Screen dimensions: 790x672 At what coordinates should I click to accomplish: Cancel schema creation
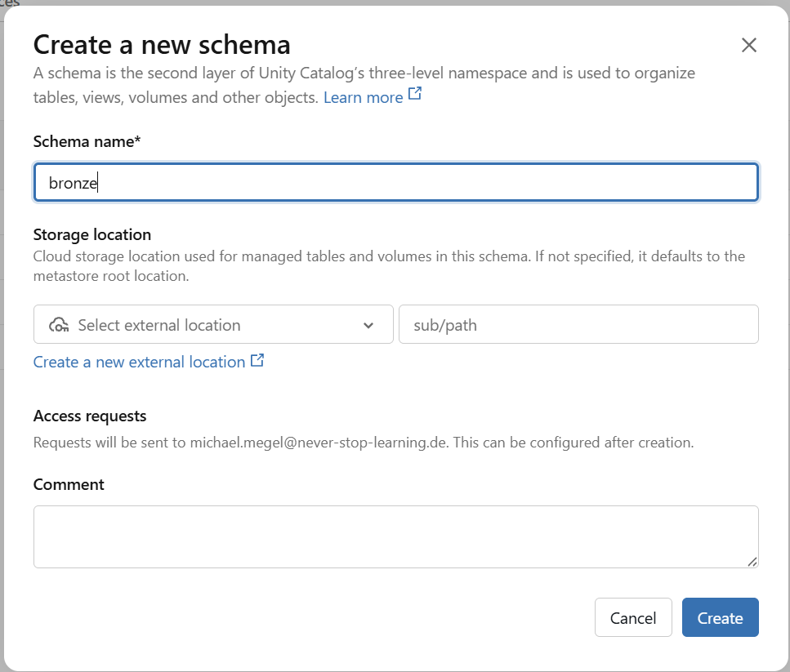click(633, 617)
